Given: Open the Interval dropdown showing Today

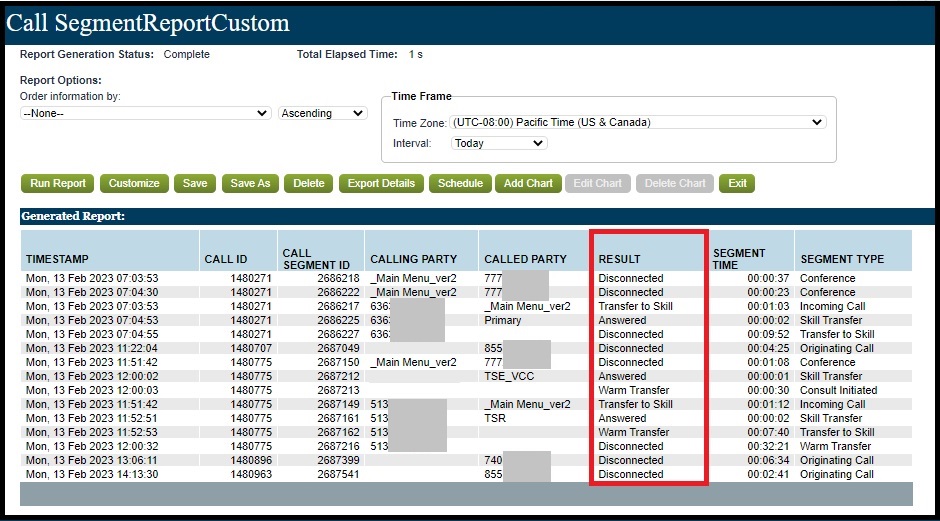Looking at the screenshot, I should pos(499,143).
